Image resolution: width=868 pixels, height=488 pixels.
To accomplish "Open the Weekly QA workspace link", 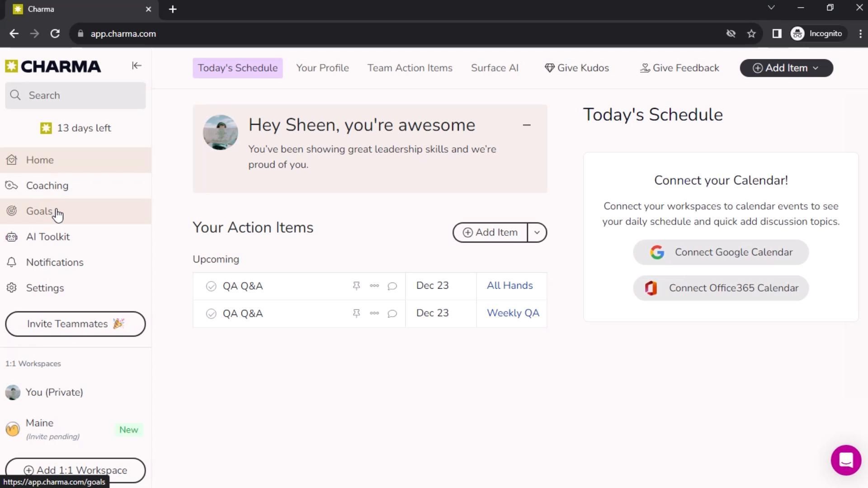I will (513, 313).
